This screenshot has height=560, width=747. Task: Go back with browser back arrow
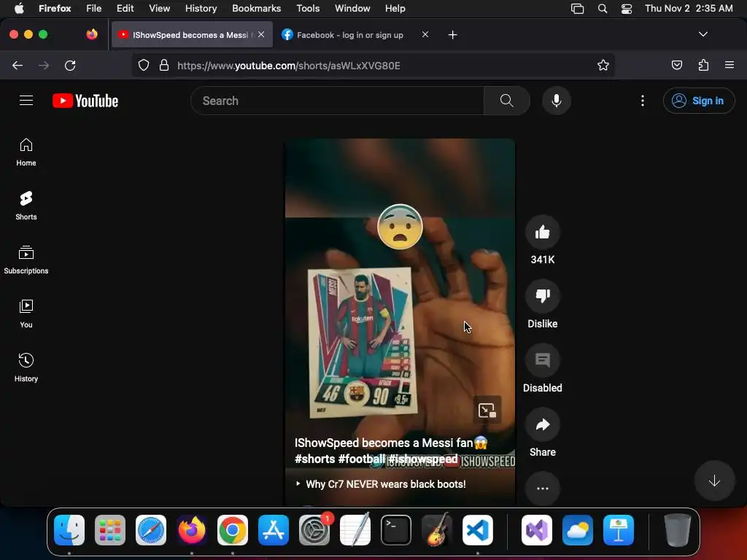18,65
